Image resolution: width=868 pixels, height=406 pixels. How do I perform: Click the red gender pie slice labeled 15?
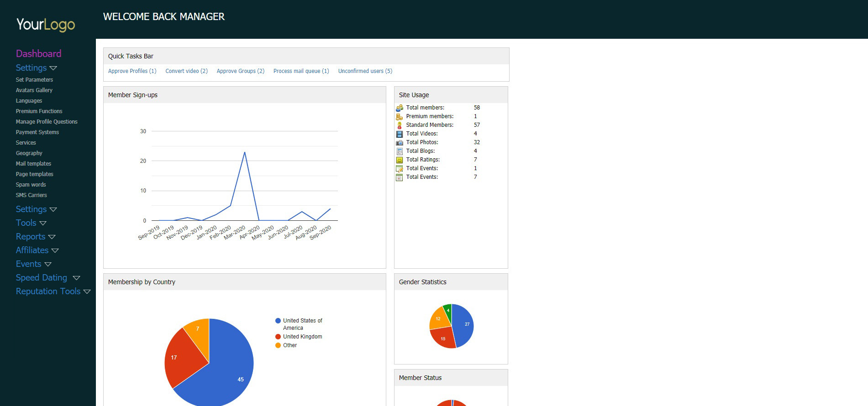pyautogui.click(x=444, y=338)
